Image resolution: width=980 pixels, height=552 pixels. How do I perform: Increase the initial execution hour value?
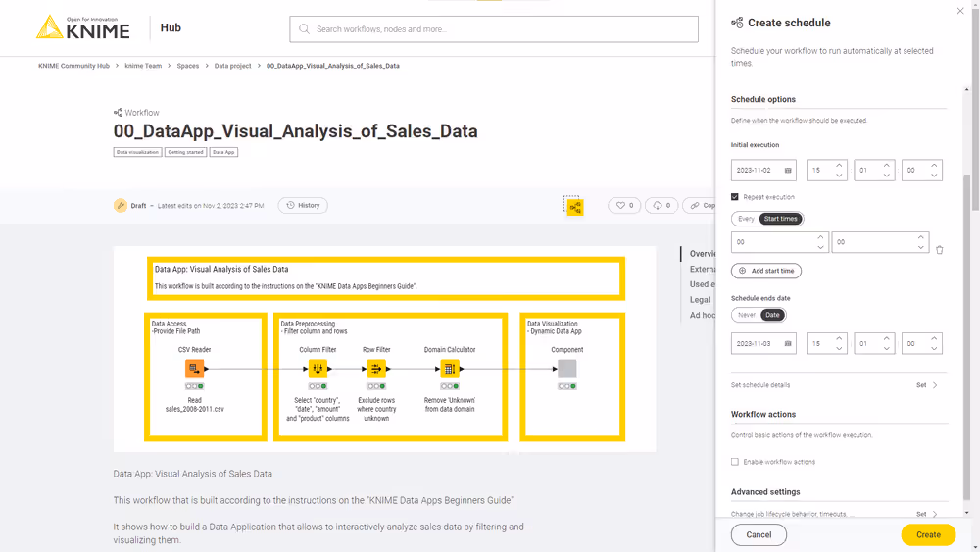coord(839,166)
